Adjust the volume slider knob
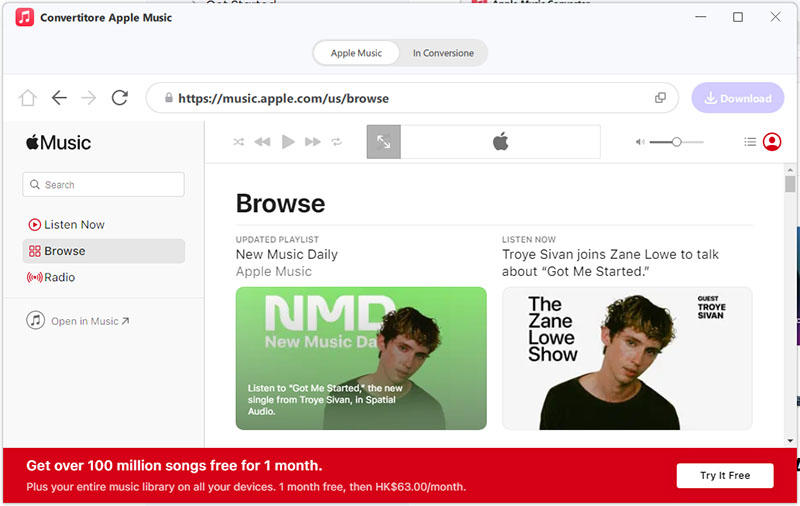Image resolution: width=800 pixels, height=506 pixels. [677, 142]
